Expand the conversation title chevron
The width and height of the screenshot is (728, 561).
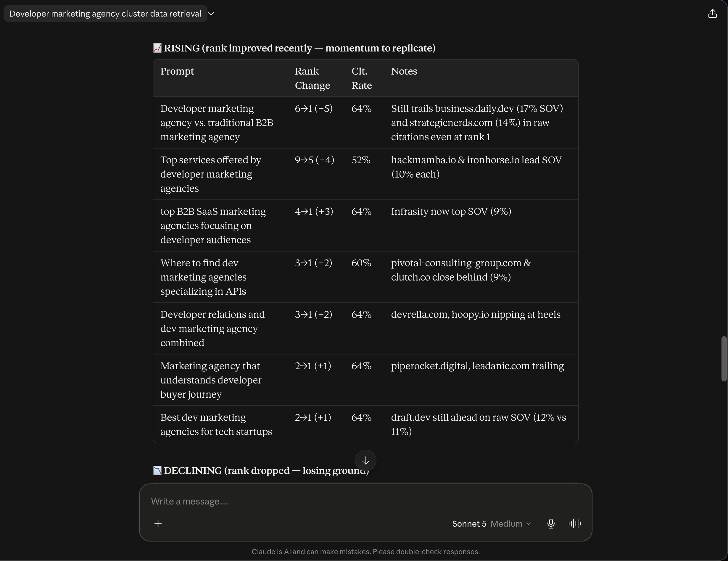(x=211, y=14)
